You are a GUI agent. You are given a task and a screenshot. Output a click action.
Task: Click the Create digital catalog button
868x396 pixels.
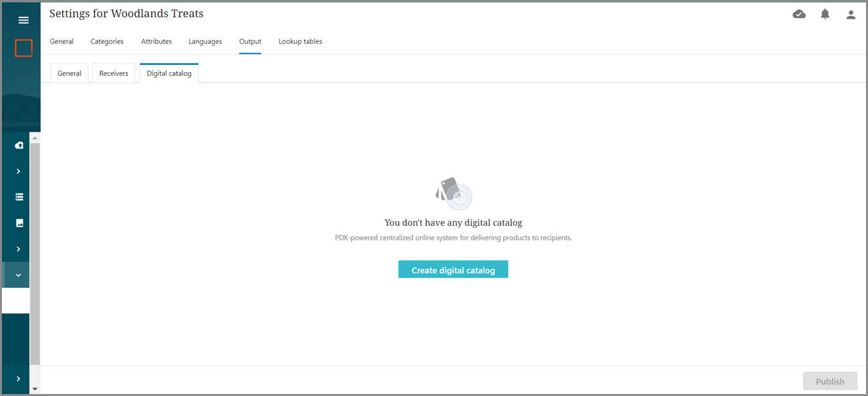tap(453, 270)
